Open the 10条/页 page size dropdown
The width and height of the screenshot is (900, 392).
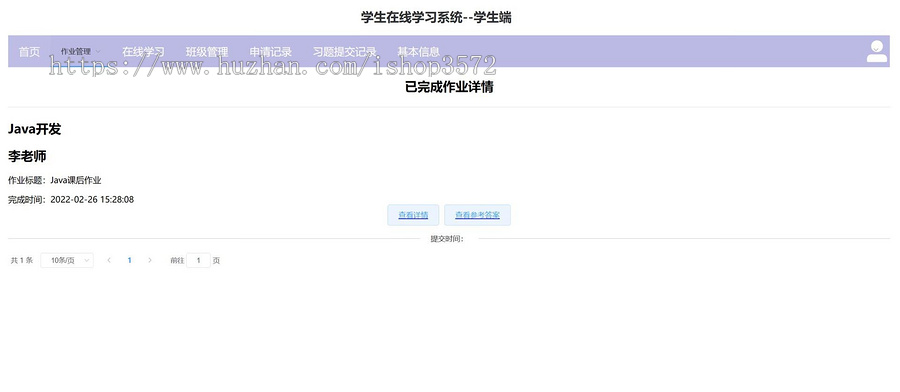67,261
